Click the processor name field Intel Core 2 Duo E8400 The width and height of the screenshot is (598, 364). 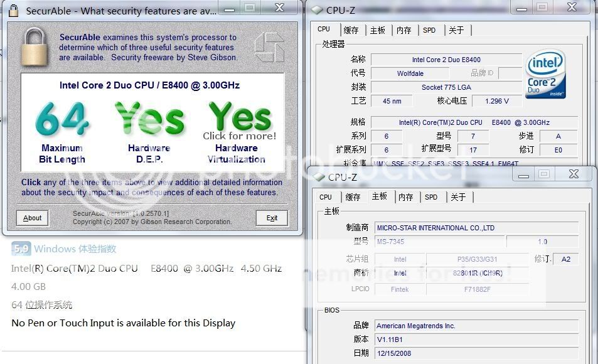click(446, 60)
